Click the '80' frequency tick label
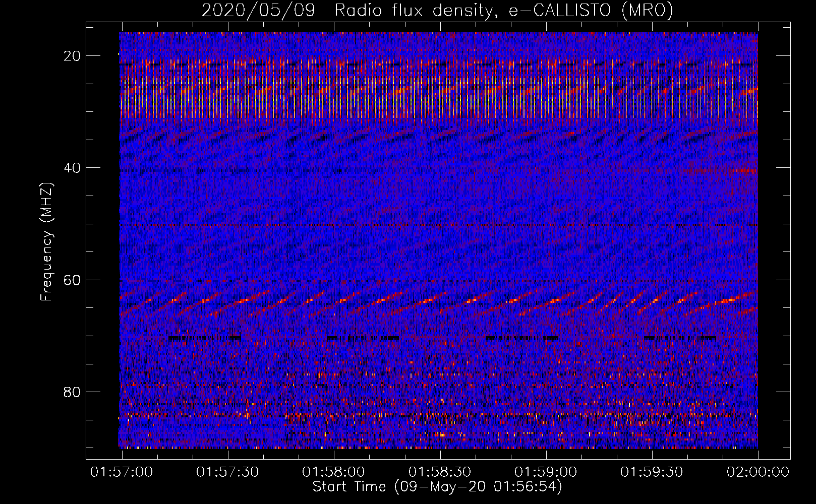The image size is (816, 504). 73,392
